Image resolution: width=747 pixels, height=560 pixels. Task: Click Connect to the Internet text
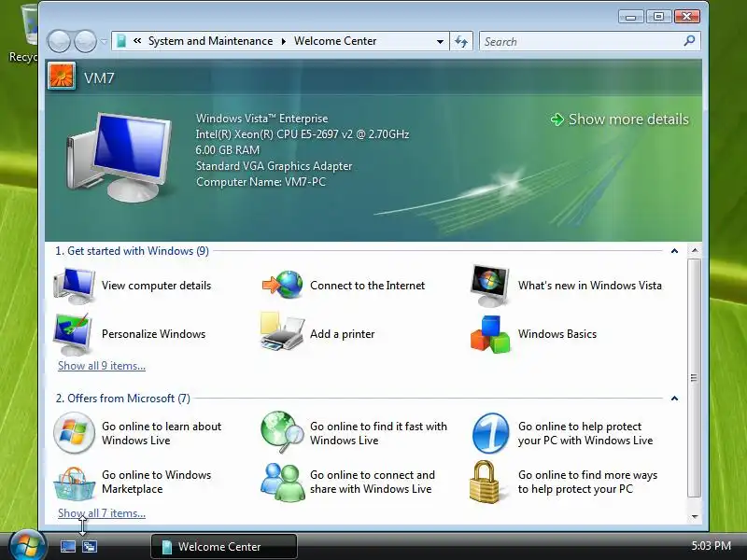[367, 286]
